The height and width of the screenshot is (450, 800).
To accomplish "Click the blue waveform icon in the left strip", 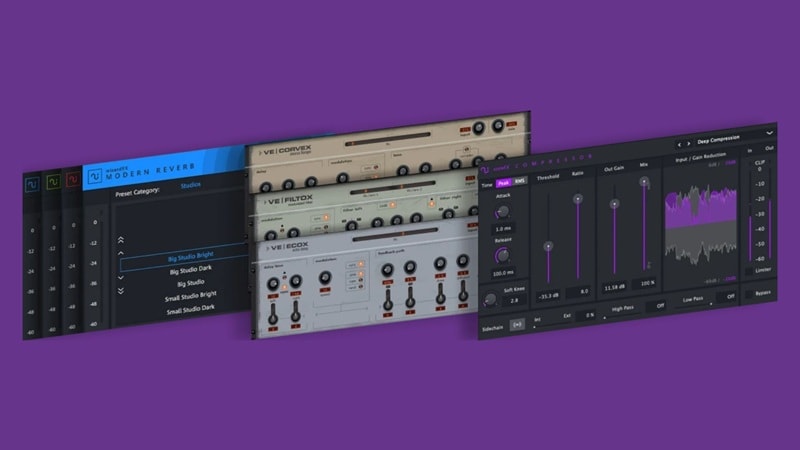I will [32, 184].
